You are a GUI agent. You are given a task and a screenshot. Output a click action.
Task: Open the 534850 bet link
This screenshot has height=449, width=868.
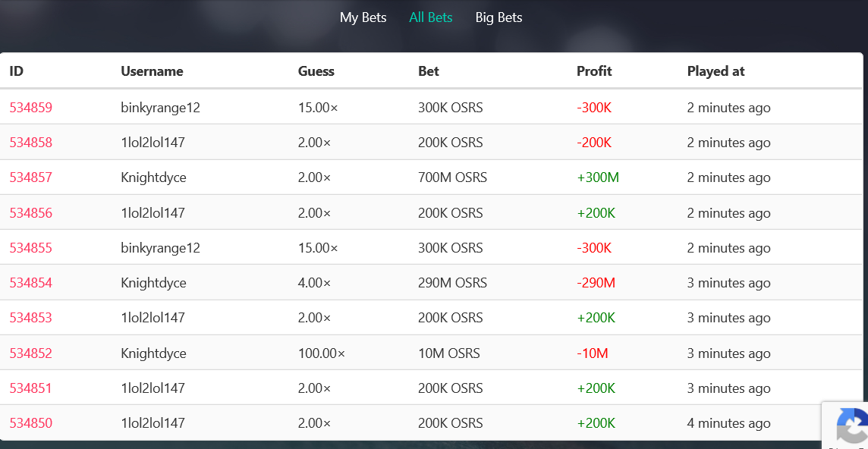(31, 423)
